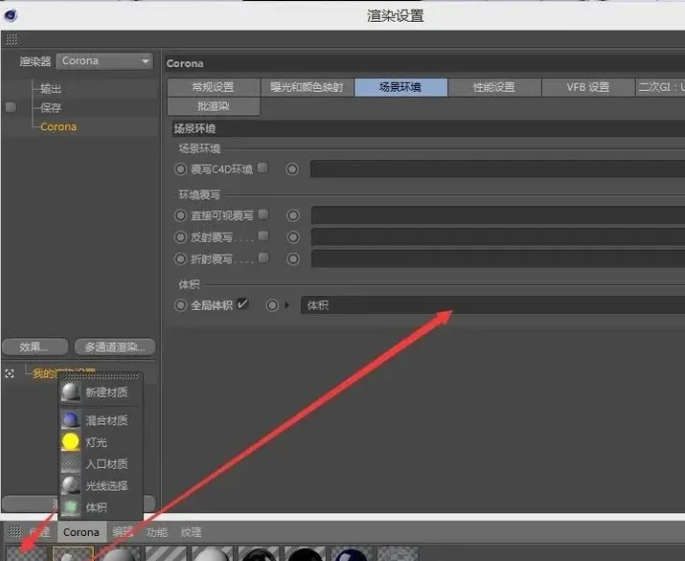The width and height of the screenshot is (685, 561).
Task: Click the green 体积 material icon
Action: click(x=71, y=507)
